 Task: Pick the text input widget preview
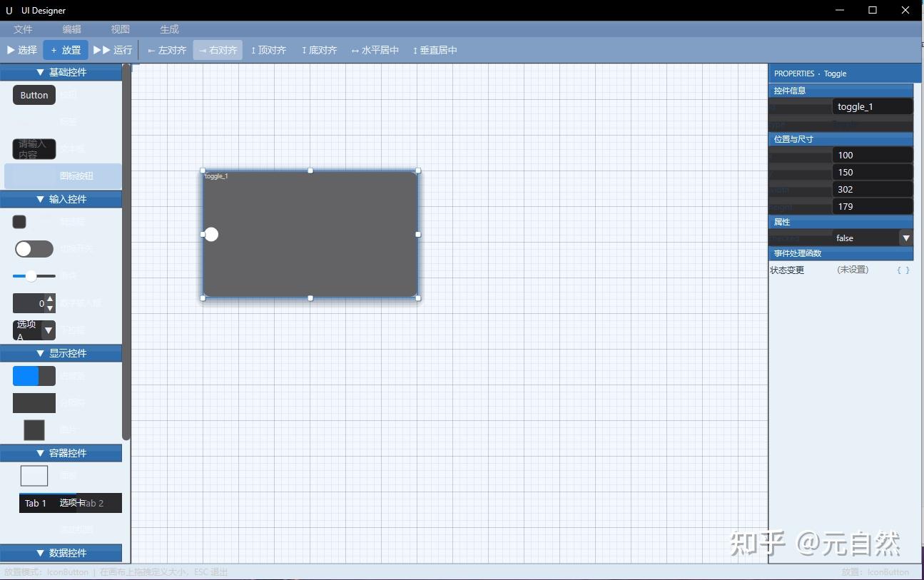tap(34, 149)
